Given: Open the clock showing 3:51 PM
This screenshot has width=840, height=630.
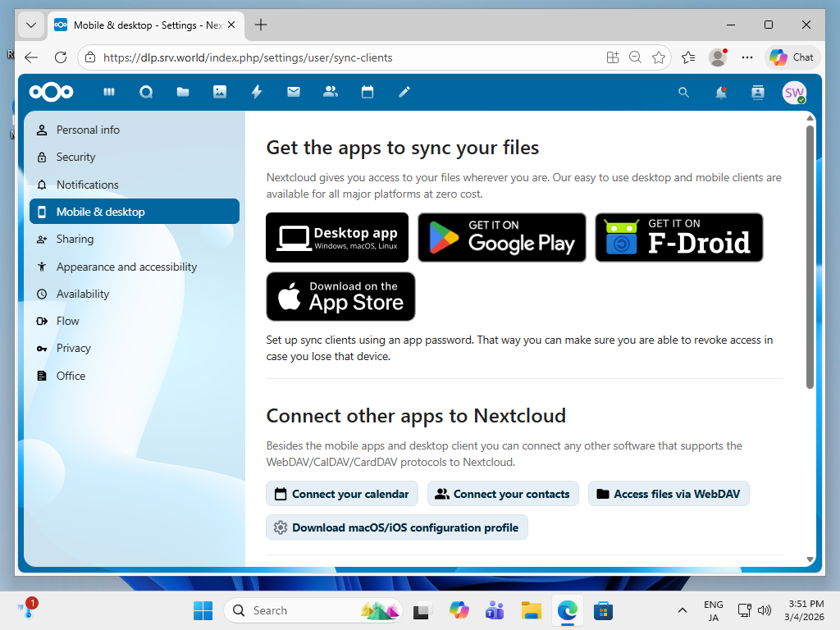Looking at the screenshot, I should click(x=805, y=610).
